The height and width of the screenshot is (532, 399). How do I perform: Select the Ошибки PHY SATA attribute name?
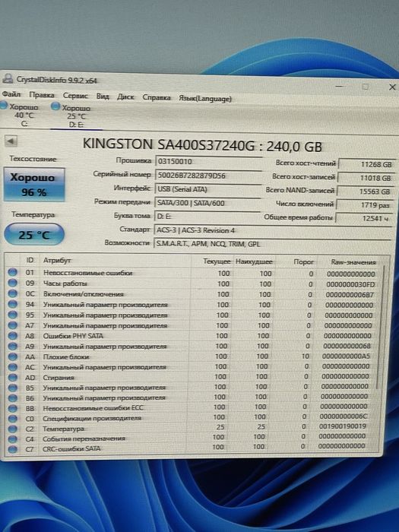73,336
